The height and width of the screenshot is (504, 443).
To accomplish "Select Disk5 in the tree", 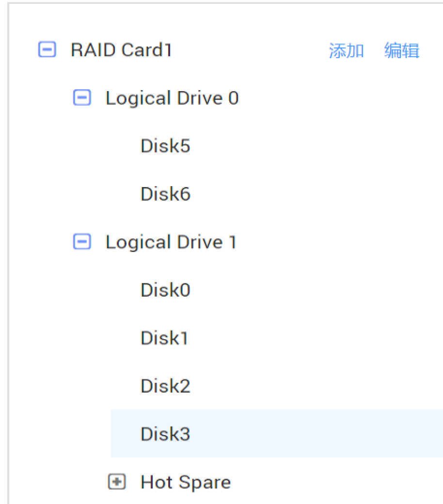I will [165, 146].
